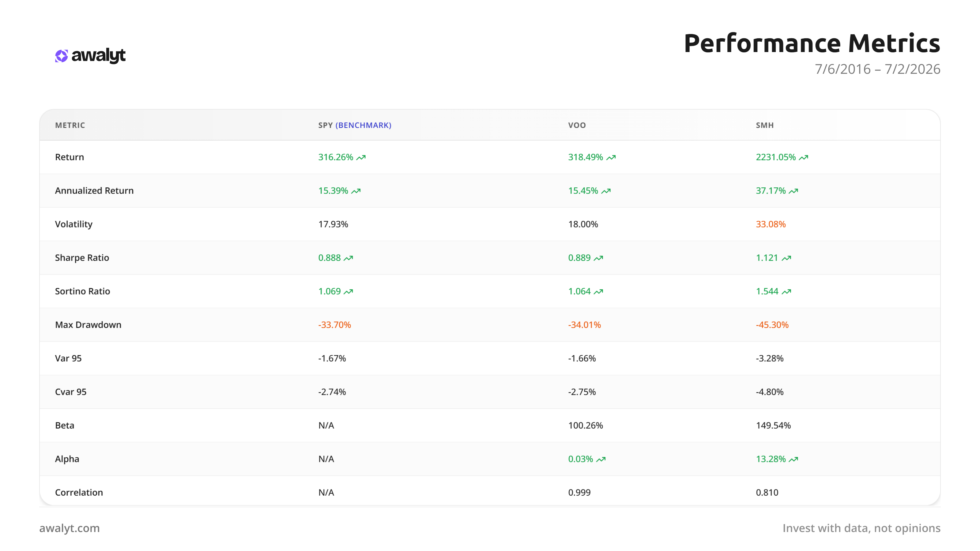This screenshot has width=980, height=551.
Task: Click the awalyt logo icon
Action: pos(61,56)
